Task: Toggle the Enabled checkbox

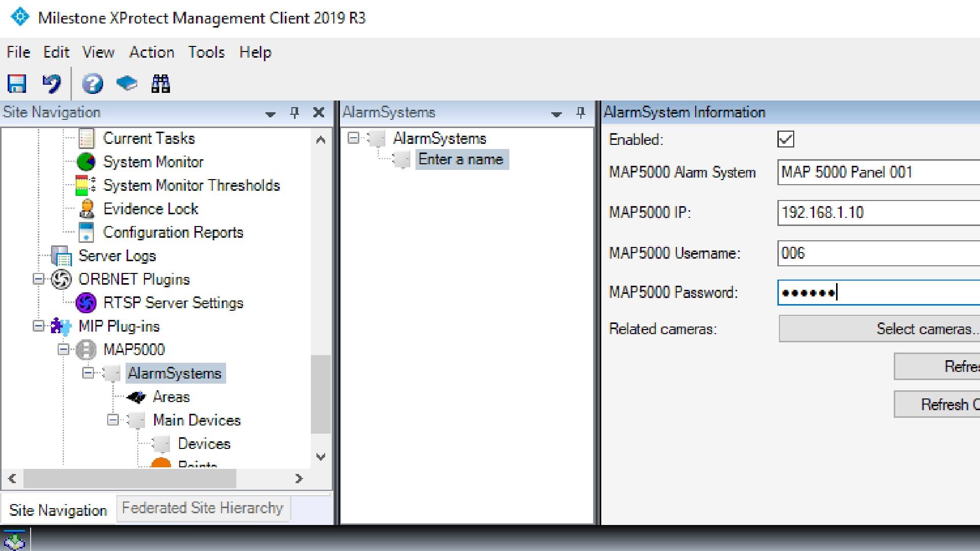Action: pyautogui.click(x=786, y=139)
